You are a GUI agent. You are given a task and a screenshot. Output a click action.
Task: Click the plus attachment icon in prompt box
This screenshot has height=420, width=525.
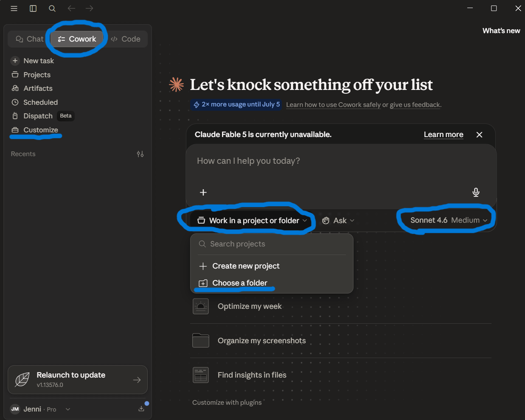tap(203, 193)
